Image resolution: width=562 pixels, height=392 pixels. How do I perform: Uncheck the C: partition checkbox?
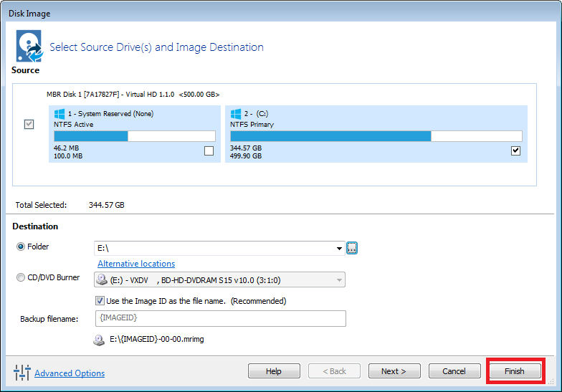[x=515, y=150]
